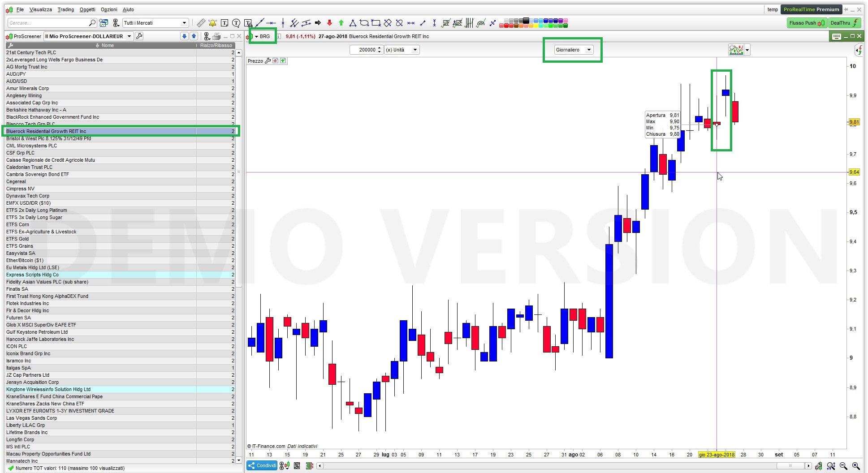Screen dimensions: 868x473
Task: Open the BRG instrument info icon
Action: [x=279, y=36]
